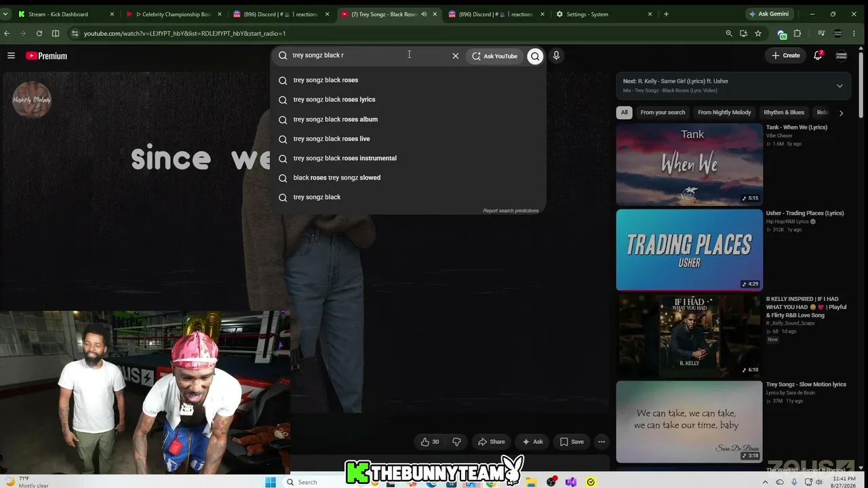Toggle the Chrome side panel icon
The width and height of the screenshot is (868, 488).
56,33
